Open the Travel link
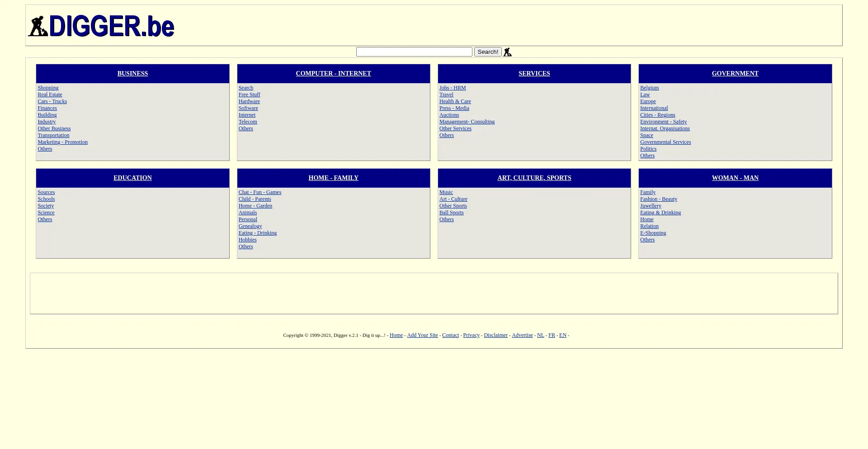This screenshot has width=868, height=449. pyautogui.click(x=446, y=95)
